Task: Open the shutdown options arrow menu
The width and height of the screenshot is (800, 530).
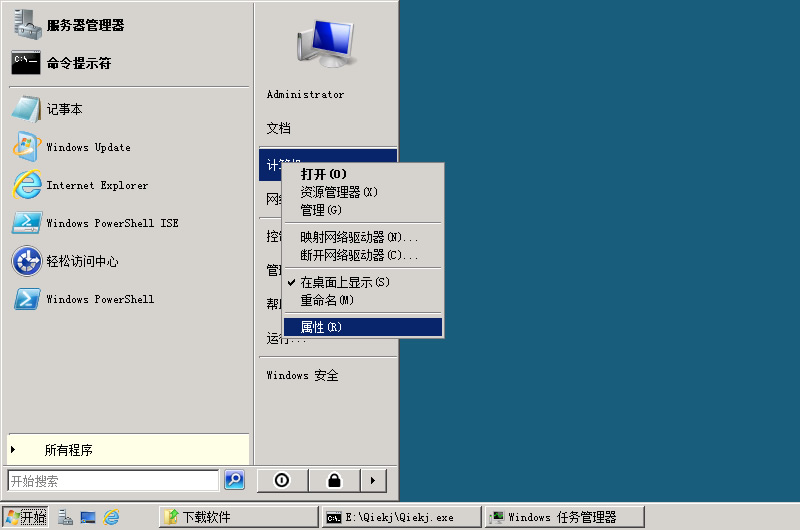Action: coord(372,481)
